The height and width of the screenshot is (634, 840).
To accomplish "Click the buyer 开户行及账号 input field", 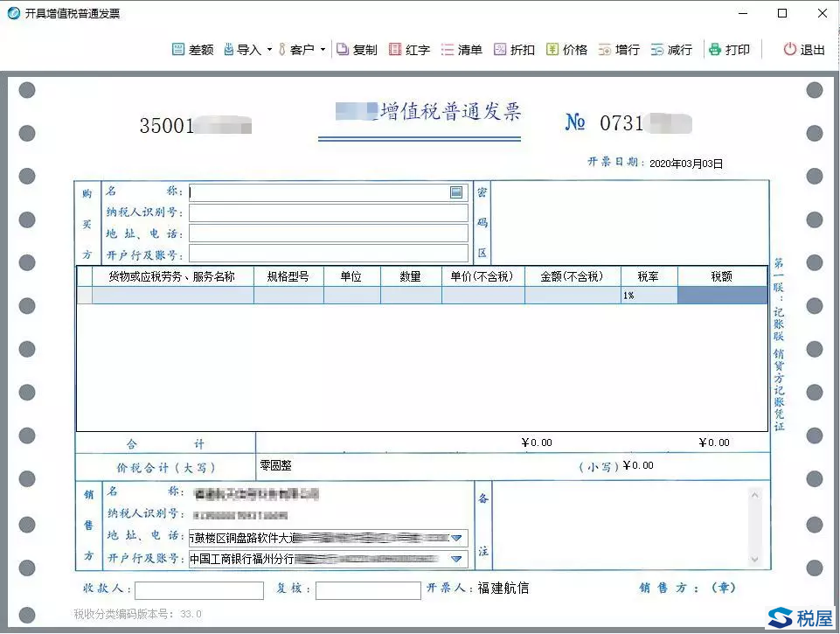I will point(329,254).
